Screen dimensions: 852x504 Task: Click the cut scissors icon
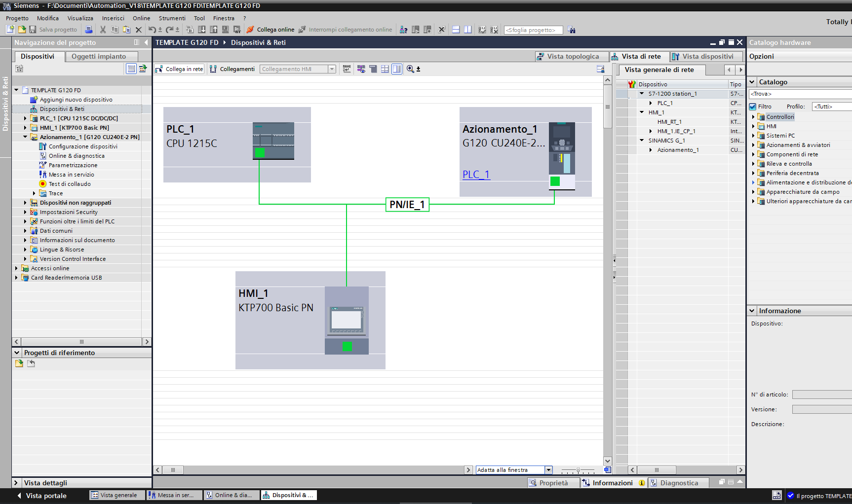pyautogui.click(x=103, y=30)
